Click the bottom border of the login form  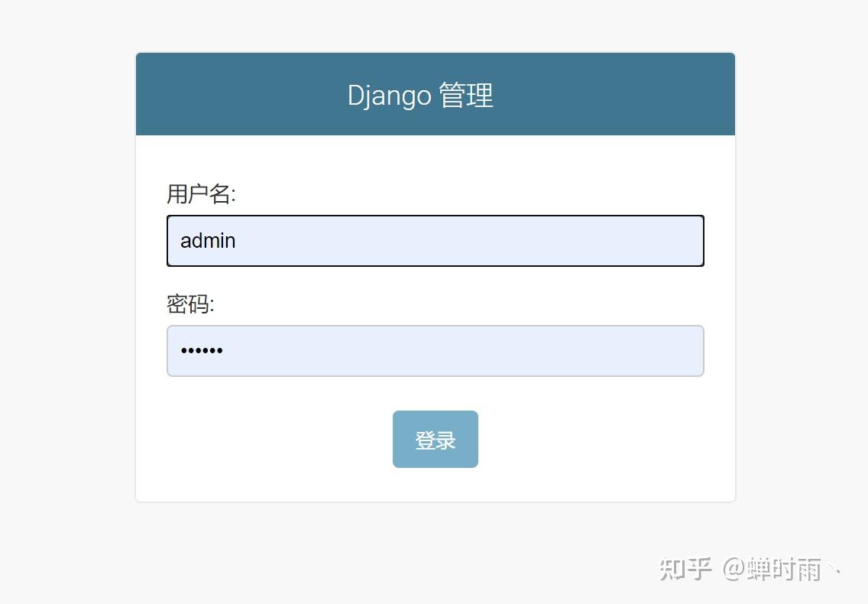[x=435, y=502]
